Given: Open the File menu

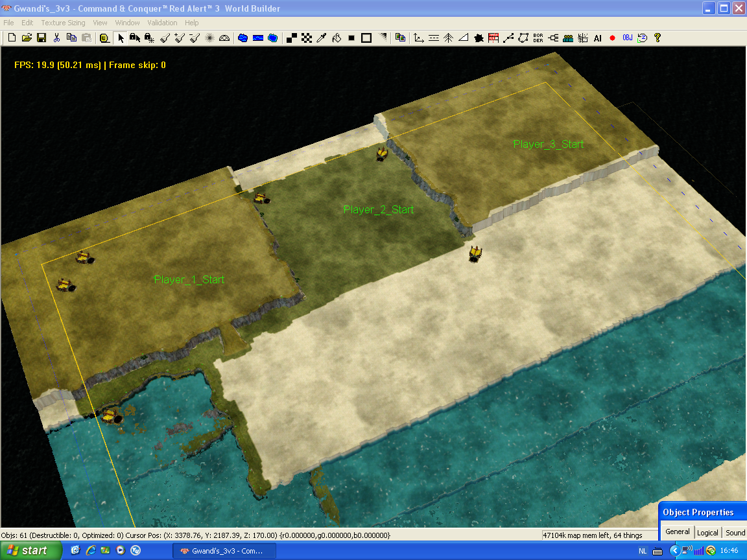Looking at the screenshot, I should tap(8, 23).
